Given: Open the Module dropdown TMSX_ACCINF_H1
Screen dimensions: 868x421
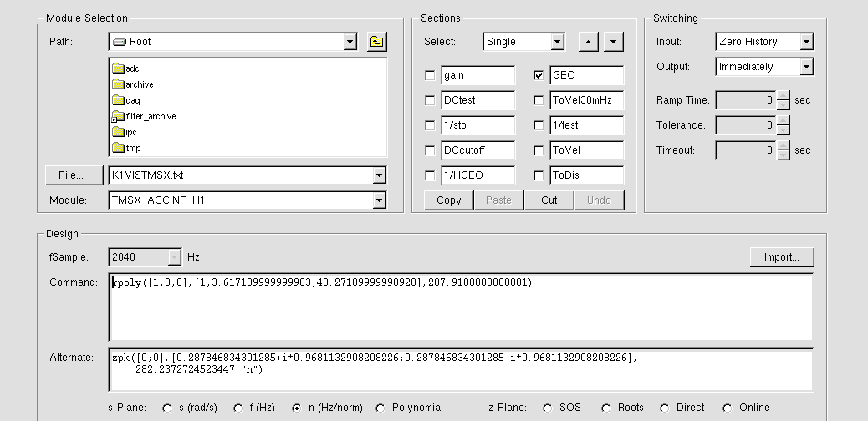Looking at the screenshot, I should (x=379, y=200).
